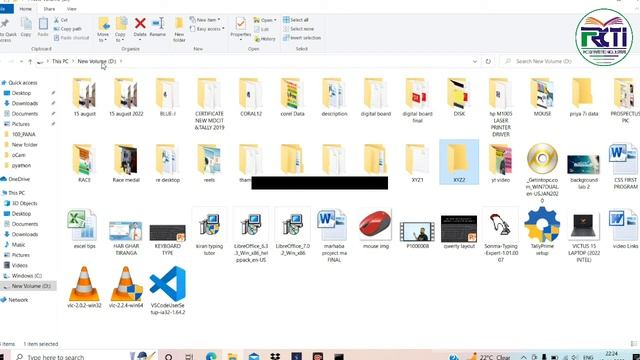The width and height of the screenshot is (640, 360).
Task: Open the Share ribbon tab
Action: click(x=49, y=9)
